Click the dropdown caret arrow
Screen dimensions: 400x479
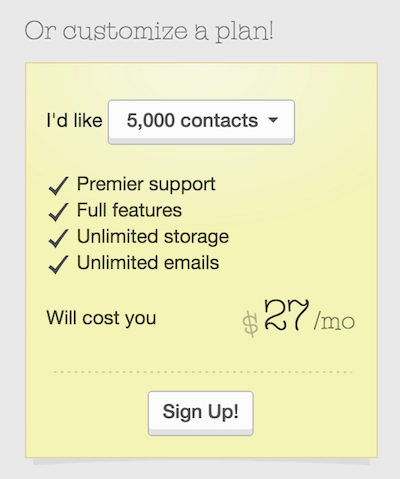coord(273,120)
